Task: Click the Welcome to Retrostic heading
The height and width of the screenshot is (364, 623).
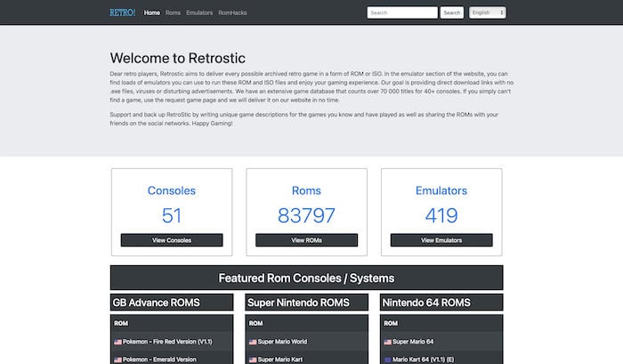Action: (178, 58)
